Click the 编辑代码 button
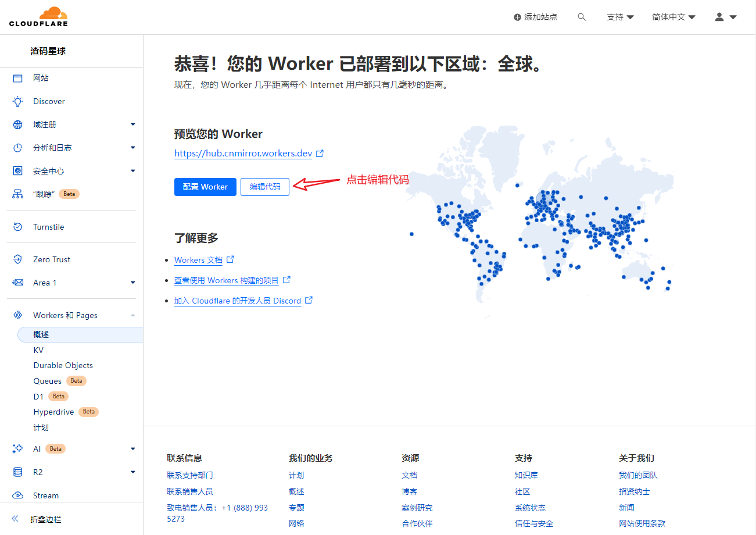This screenshot has height=535, width=756. click(x=265, y=187)
